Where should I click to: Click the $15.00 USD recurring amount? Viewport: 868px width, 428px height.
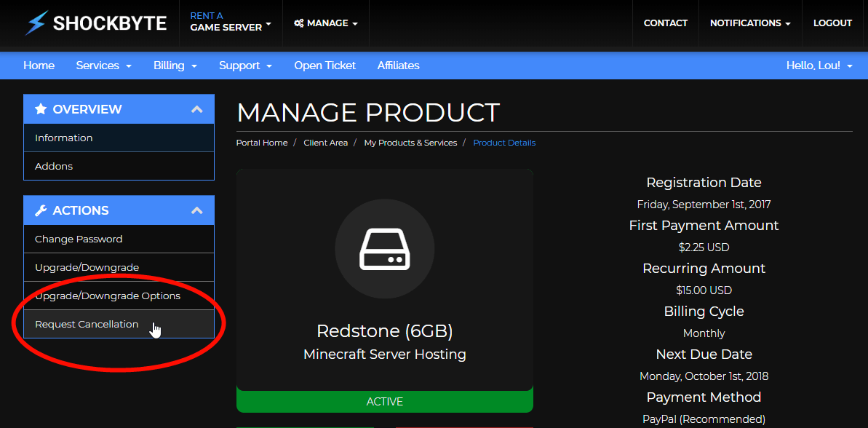point(704,290)
